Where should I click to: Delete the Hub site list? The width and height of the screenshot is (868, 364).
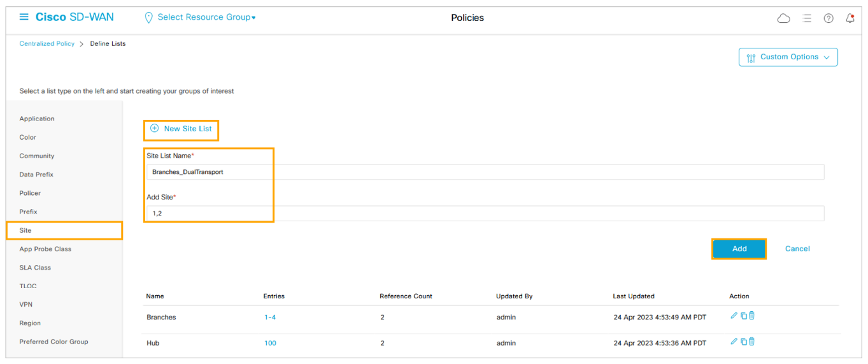[751, 342]
